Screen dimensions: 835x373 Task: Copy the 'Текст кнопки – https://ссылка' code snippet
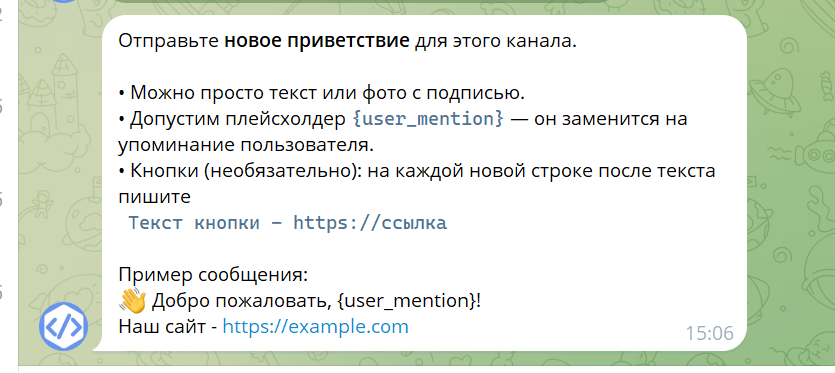[288, 223]
